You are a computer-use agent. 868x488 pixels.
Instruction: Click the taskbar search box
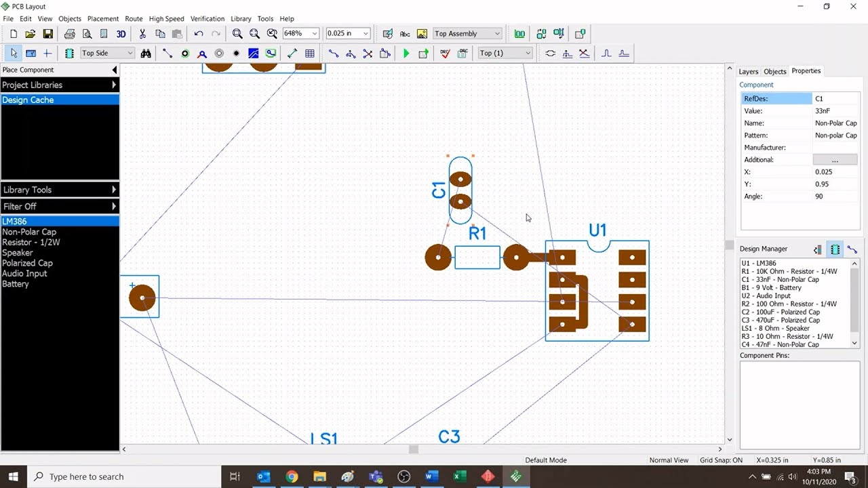[x=124, y=476]
